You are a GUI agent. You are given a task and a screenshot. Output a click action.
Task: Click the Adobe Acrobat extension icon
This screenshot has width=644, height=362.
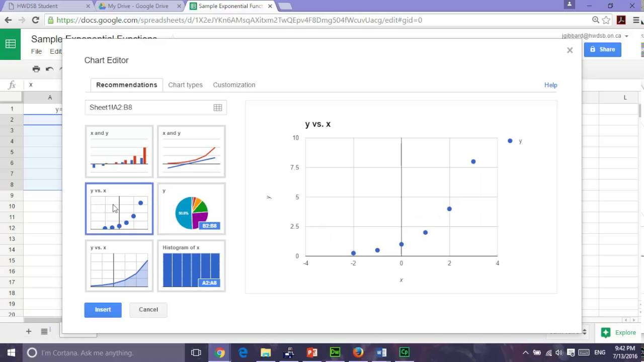(621, 20)
